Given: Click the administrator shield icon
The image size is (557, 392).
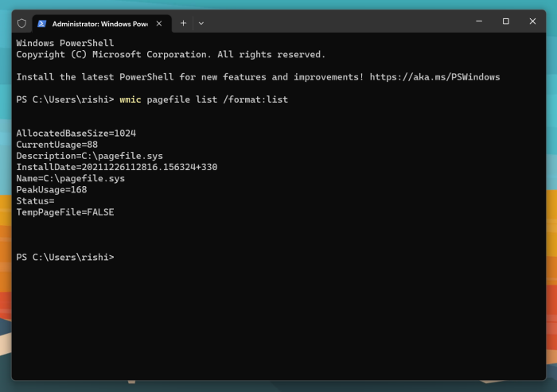Looking at the screenshot, I should 21,23.
